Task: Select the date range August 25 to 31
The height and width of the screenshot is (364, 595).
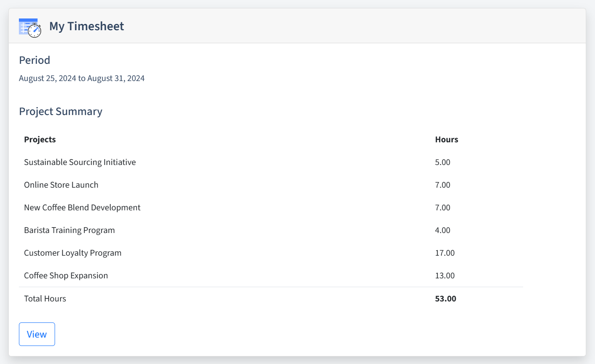Action: pyautogui.click(x=82, y=78)
